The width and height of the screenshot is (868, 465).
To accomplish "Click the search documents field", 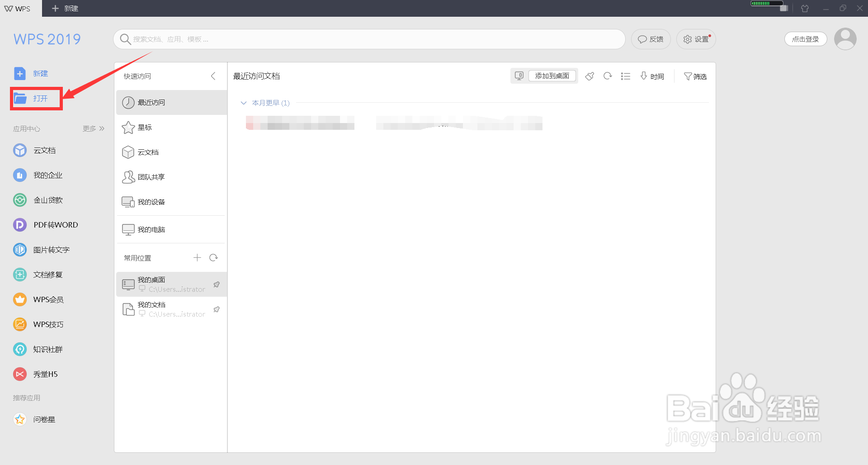I will coord(369,39).
